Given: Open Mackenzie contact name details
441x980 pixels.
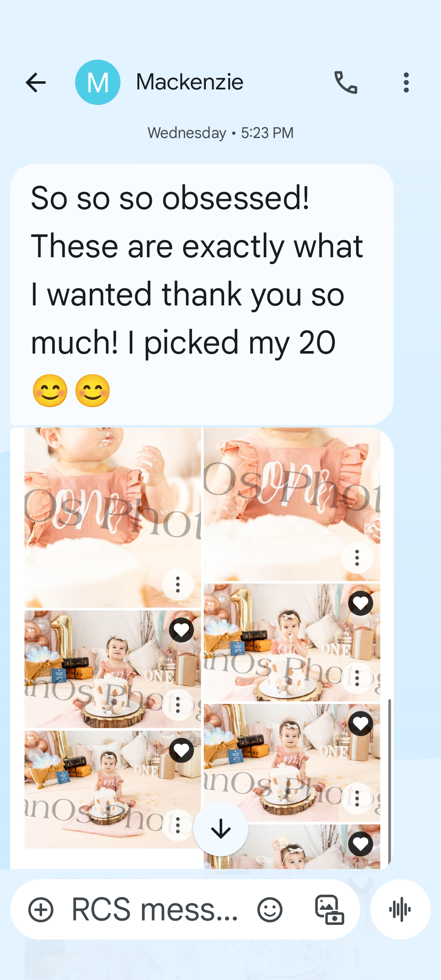Looking at the screenshot, I should point(189,82).
